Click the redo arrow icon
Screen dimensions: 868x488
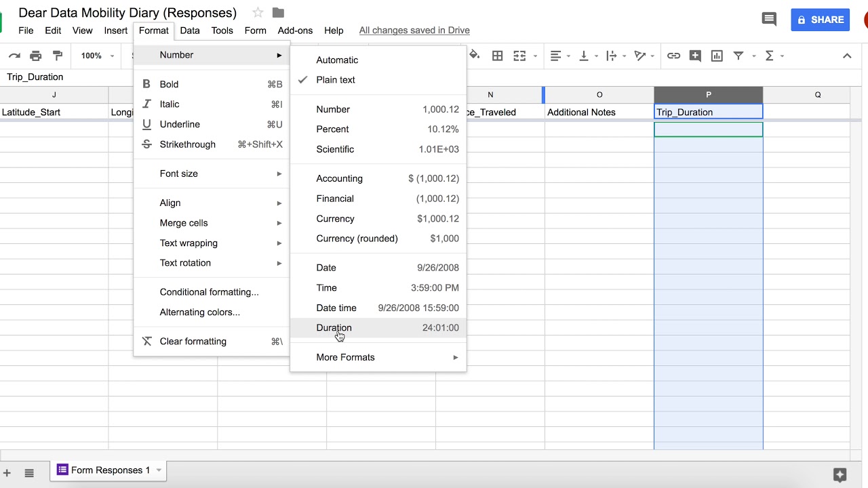[x=14, y=56]
